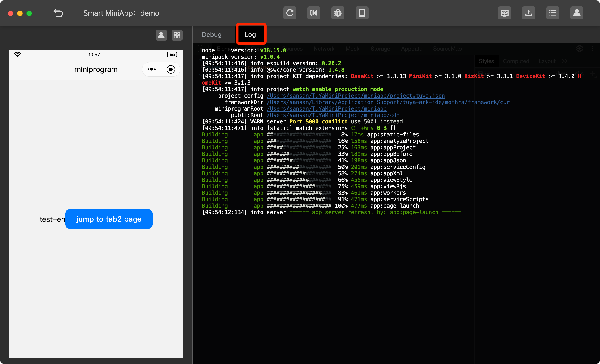Open the debug bug icon tool
Viewport: 600px width, 364px height.
(338, 13)
